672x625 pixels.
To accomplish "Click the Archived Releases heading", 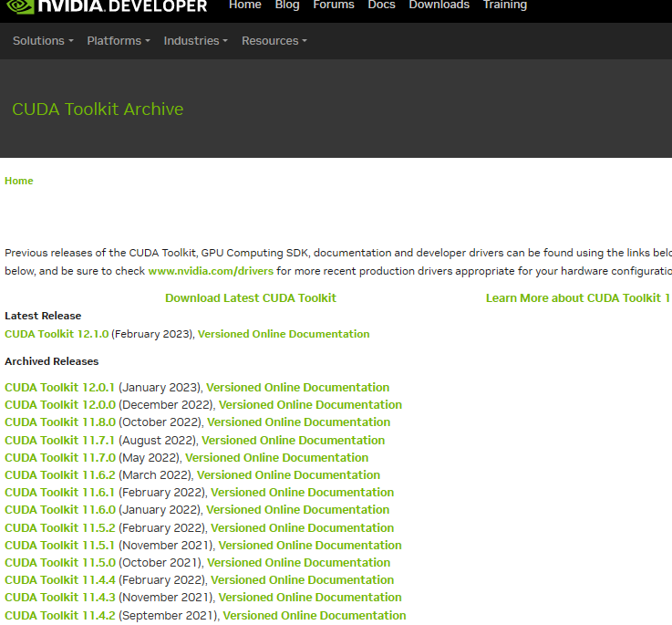I will 51,361.
